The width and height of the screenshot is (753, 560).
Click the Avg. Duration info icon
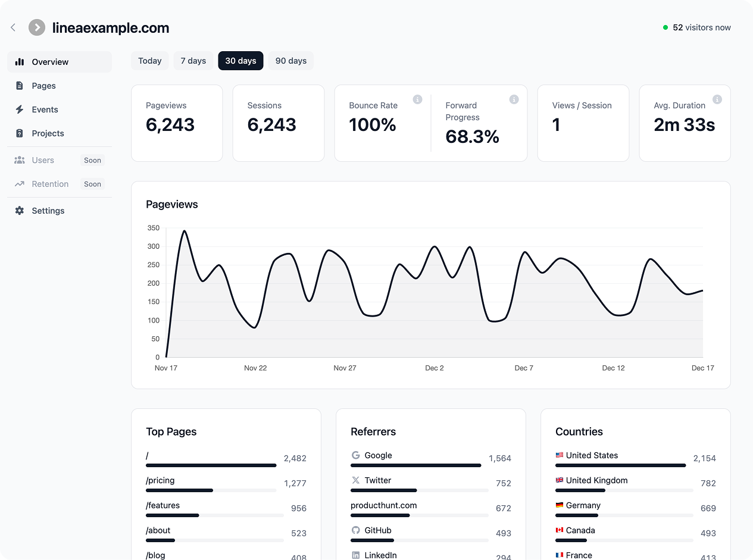pos(717,99)
